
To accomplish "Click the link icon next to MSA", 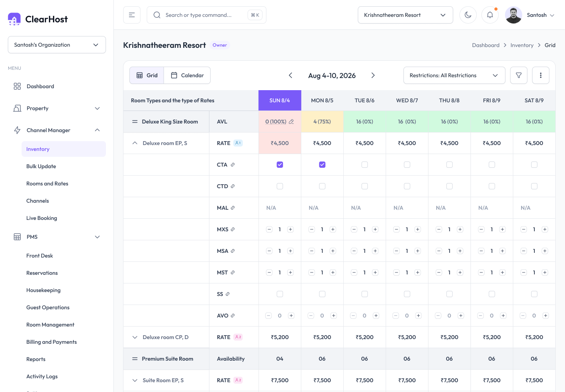I will coord(233,251).
